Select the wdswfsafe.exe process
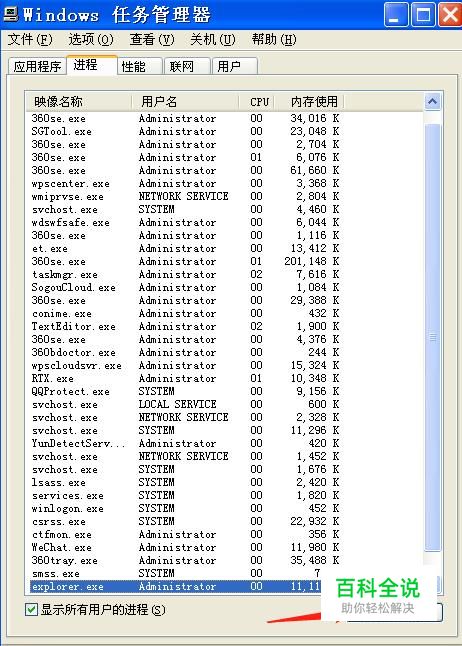 [x=185, y=222]
